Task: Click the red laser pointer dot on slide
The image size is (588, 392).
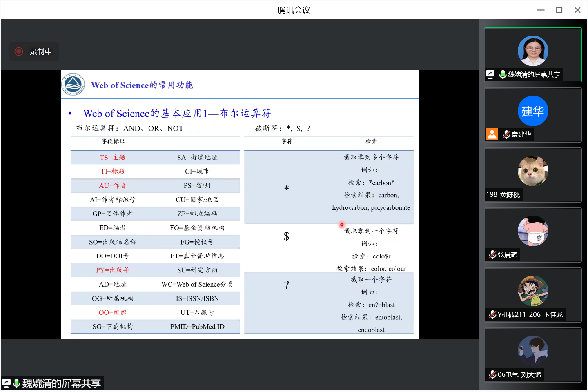Action: [x=342, y=225]
